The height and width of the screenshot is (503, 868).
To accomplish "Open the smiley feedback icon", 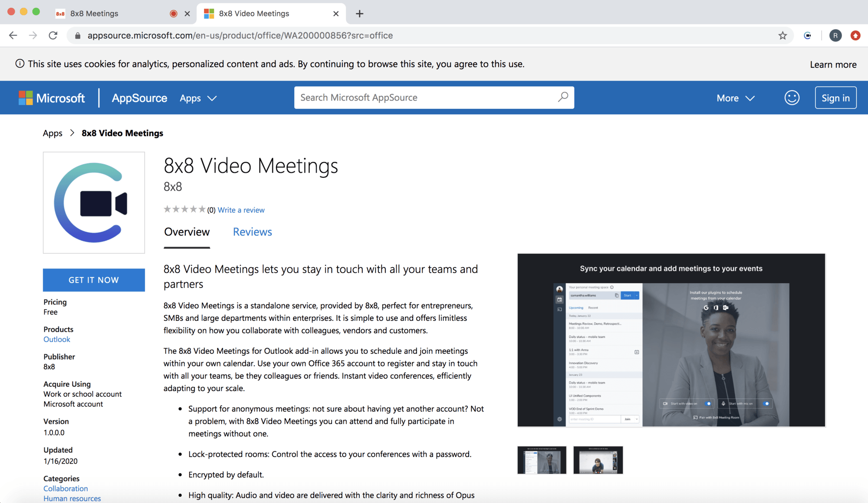I will pyautogui.click(x=792, y=98).
